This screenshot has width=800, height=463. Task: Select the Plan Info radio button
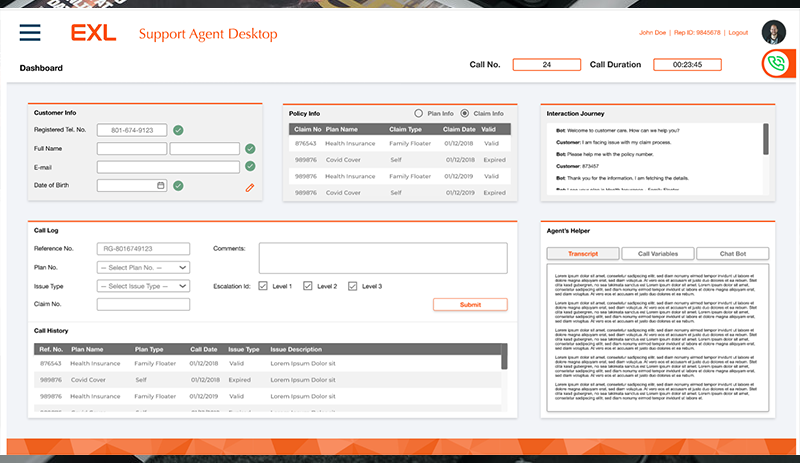(419, 114)
